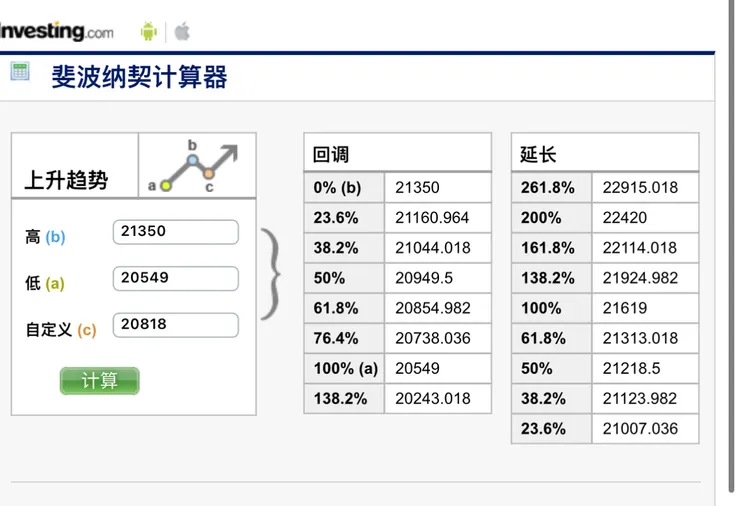Click extension value 21313.018

[x=640, y=338]
